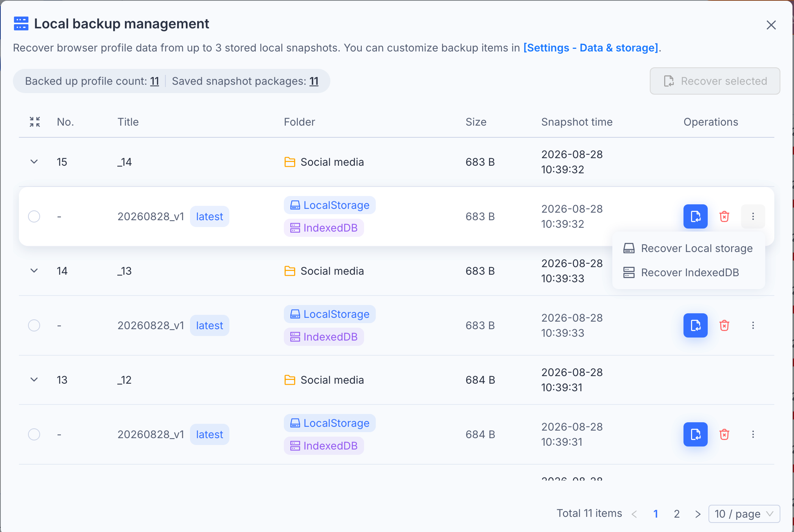Image resolution: width=794 pixels, height=532 pixels.
Task: Click the Folder column header
Action: [x=299, y=122]
